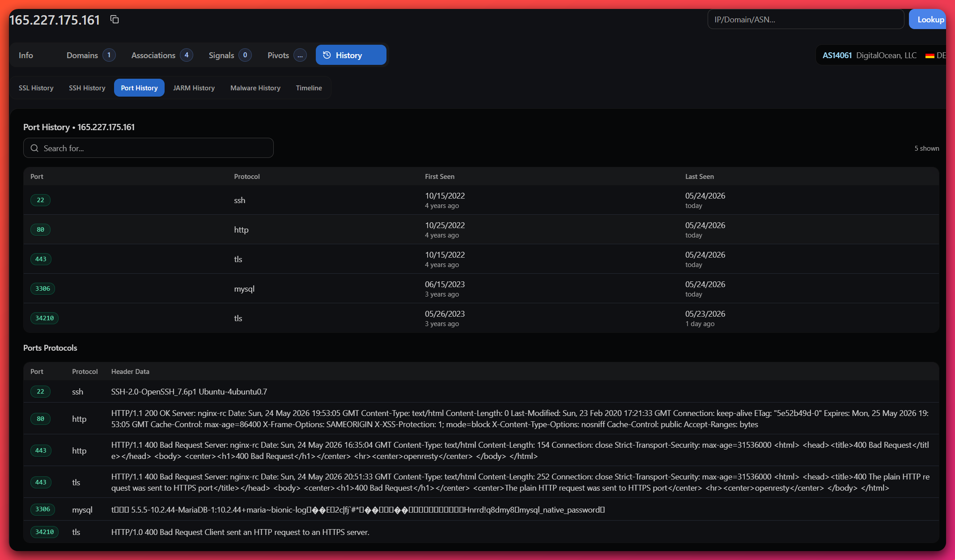Click last seen date 05/23/2026
The image size is (955, 560).
(705, 314)
